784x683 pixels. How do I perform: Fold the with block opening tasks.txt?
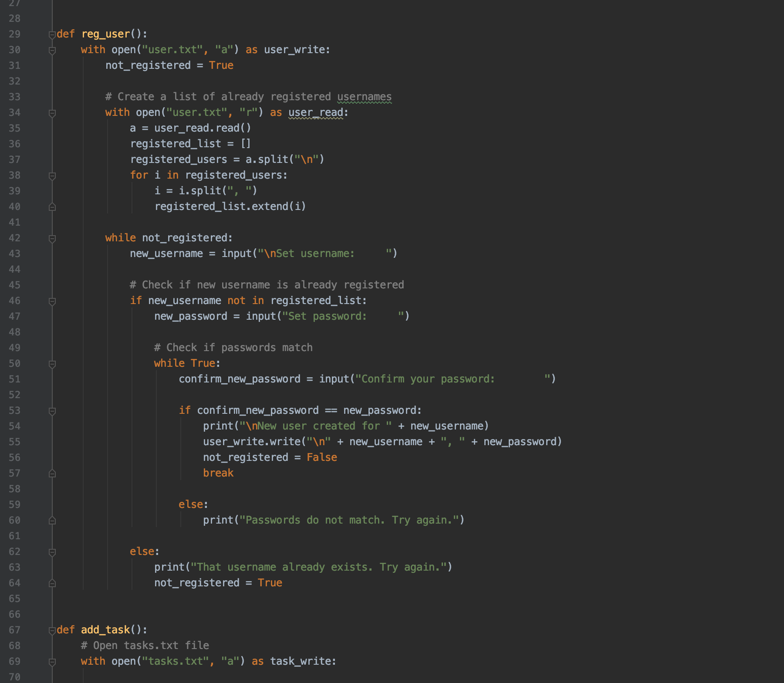pyautogui.click(x=52, y=662)
